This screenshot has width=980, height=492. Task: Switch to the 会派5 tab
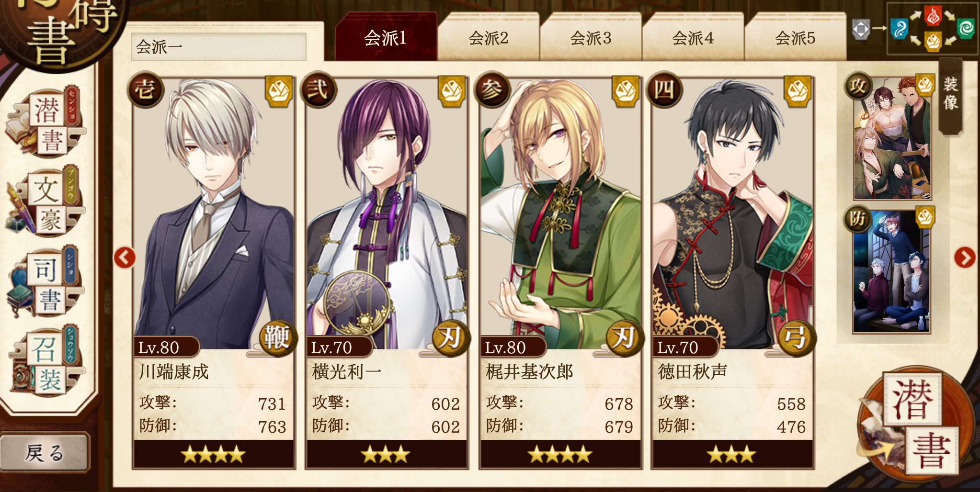pyautogui.click(x=795, y=37)
